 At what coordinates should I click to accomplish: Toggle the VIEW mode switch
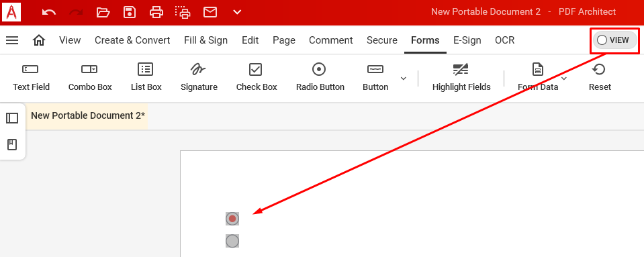[615, 40]
